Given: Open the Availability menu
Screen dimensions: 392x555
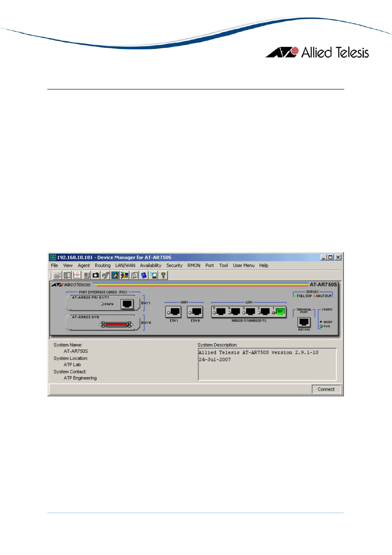Looking at the screenshot, I should 150,266.
